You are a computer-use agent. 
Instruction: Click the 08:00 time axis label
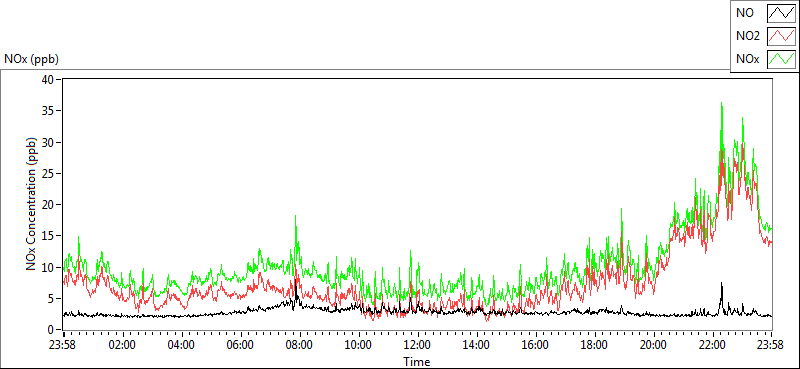coord(299,345)
